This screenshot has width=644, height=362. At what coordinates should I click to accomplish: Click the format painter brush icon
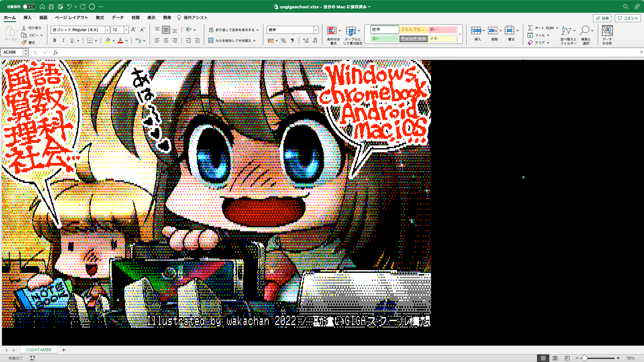[24, 43]
